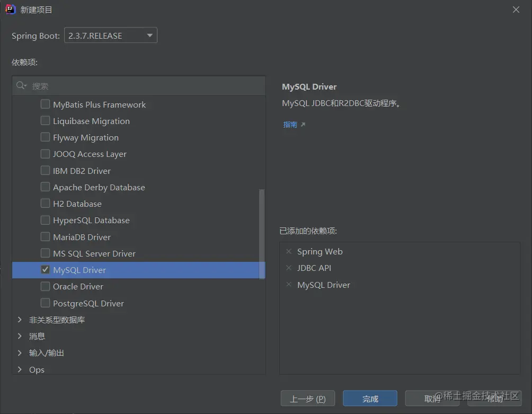
Task: Check IBM DB2 Driver
Action: coord(45,170)
